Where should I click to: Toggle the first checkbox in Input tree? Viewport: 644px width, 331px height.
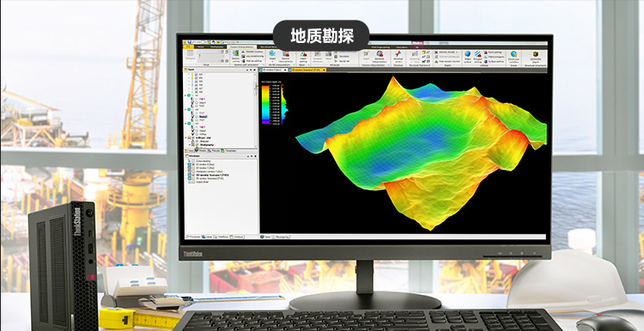coord(197,75)
